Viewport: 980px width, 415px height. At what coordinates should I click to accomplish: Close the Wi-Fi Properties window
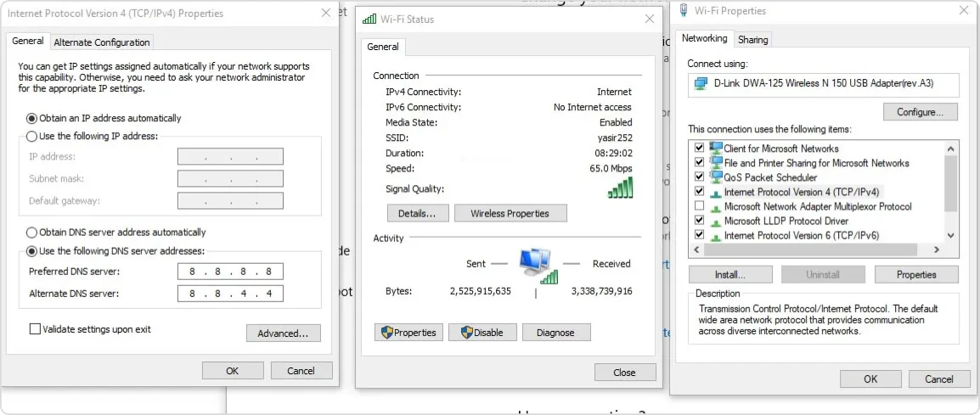click(966, 11)
